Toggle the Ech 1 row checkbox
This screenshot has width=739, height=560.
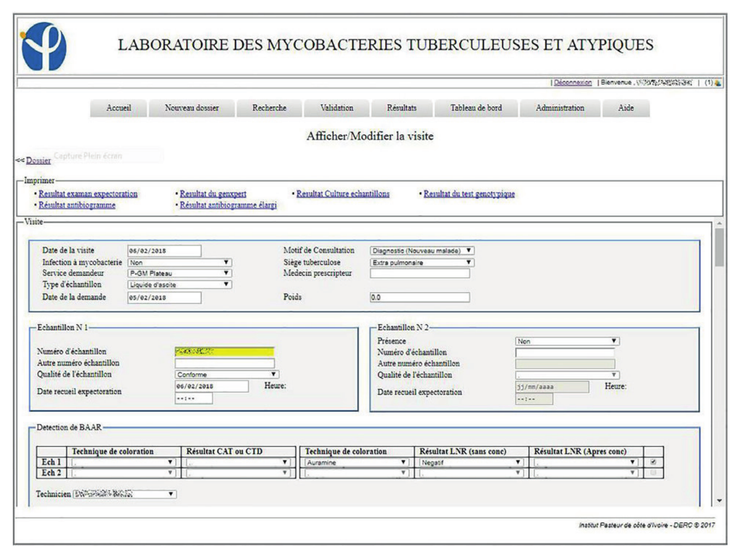[654, 463]
